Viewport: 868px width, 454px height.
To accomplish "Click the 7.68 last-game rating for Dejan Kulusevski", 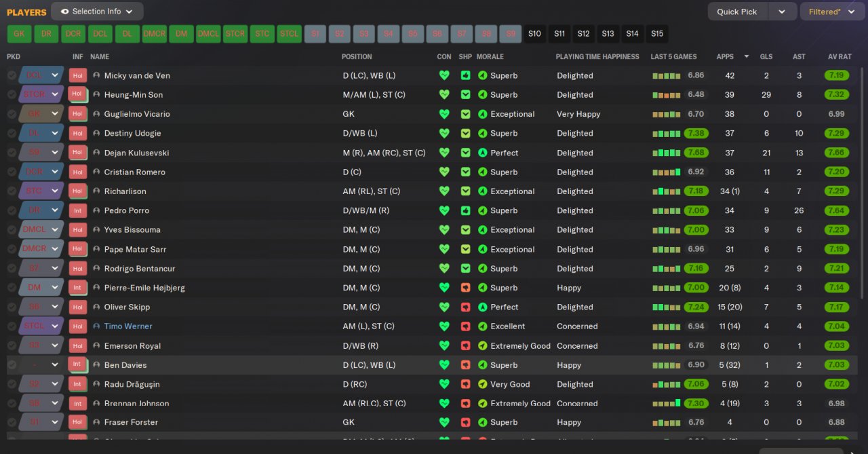I will point(696,153).
